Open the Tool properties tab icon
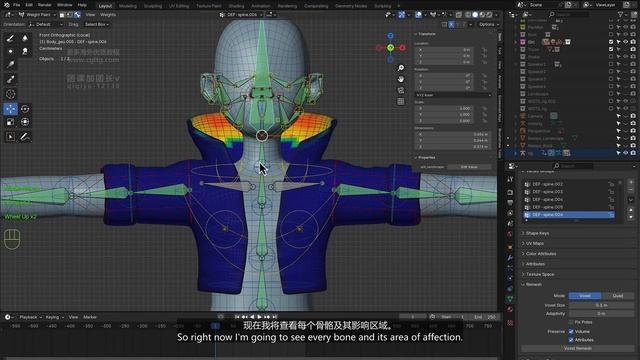 point(510,179)
